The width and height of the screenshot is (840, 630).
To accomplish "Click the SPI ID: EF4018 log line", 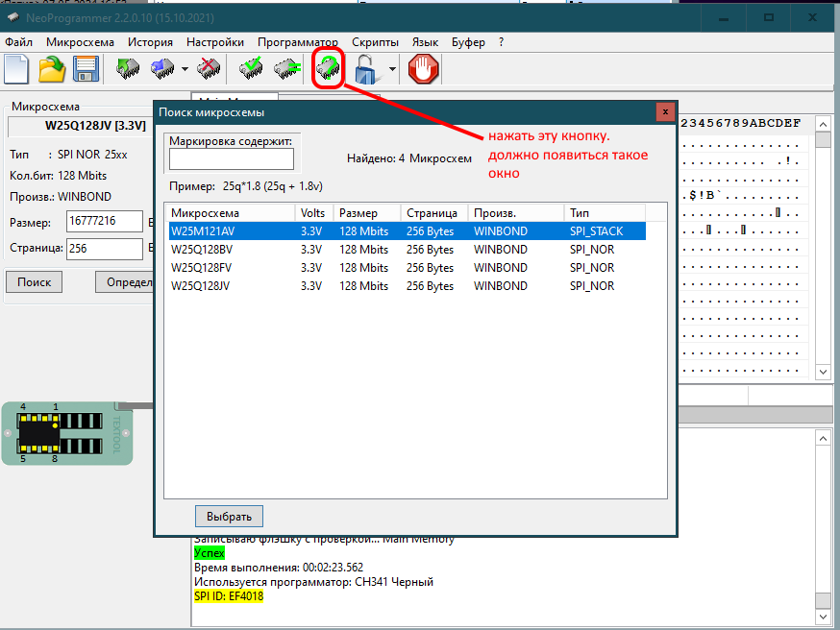I will click(229, 596).
